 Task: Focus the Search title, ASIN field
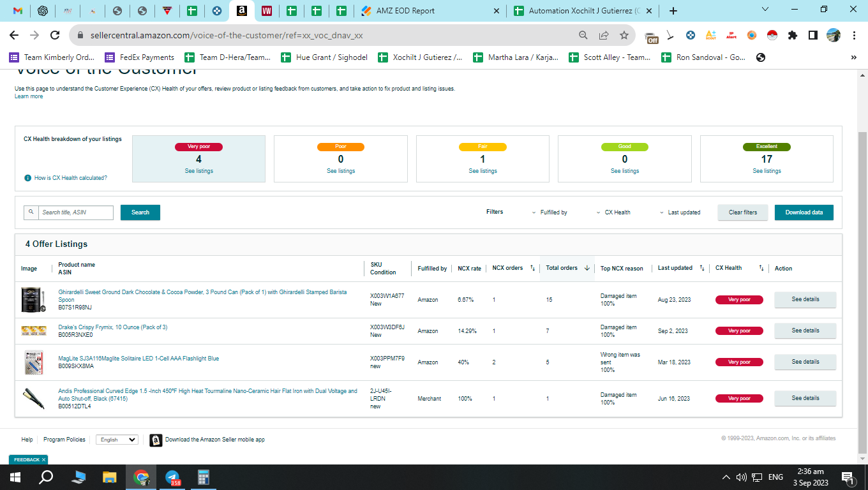[75, 212]
